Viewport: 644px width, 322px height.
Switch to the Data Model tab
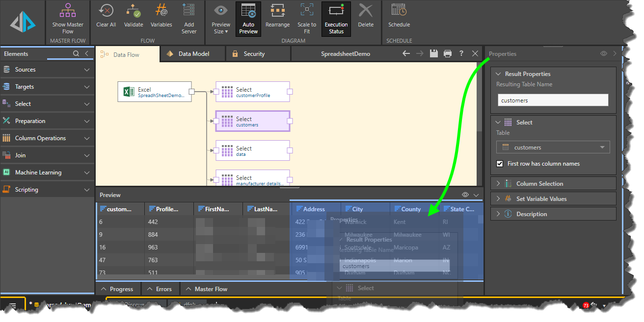[193, 54]
